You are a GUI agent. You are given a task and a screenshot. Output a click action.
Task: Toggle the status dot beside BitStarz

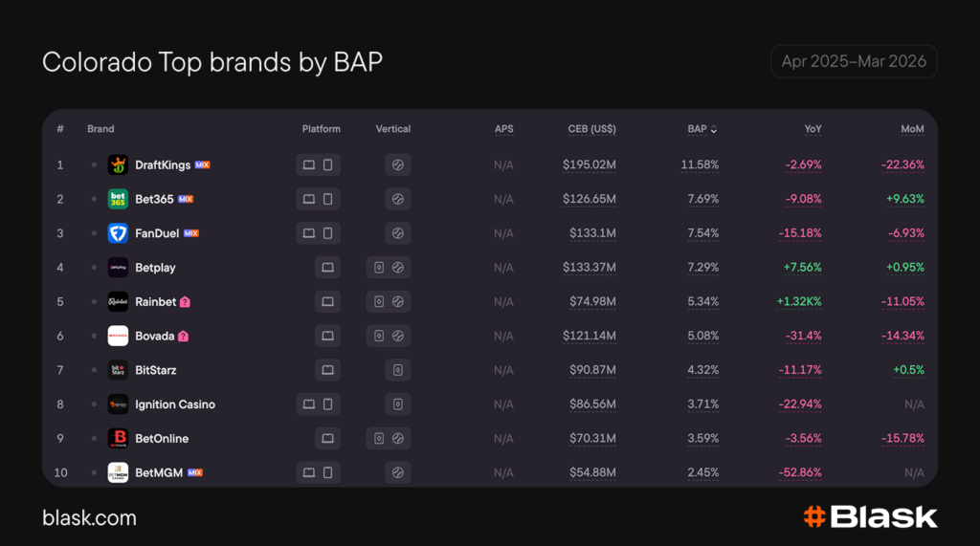click(94, 370)
